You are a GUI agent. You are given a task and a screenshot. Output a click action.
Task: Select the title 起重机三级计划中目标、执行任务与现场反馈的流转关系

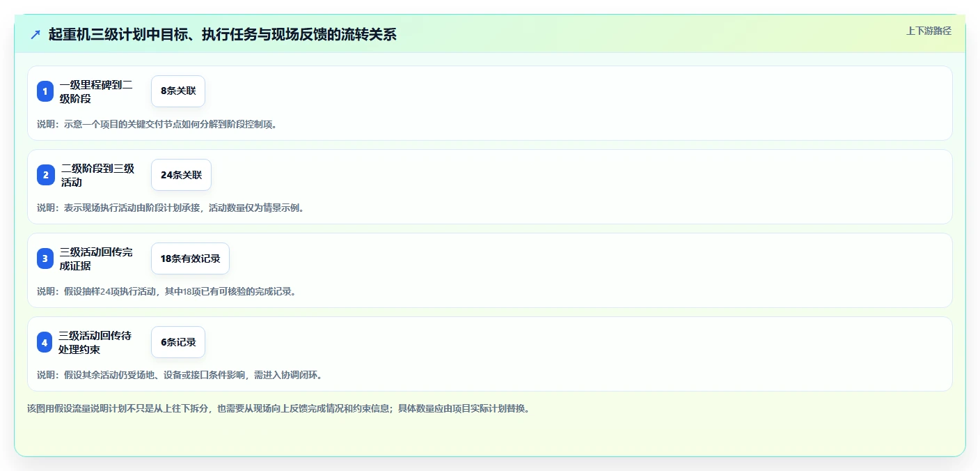point(222,34)
